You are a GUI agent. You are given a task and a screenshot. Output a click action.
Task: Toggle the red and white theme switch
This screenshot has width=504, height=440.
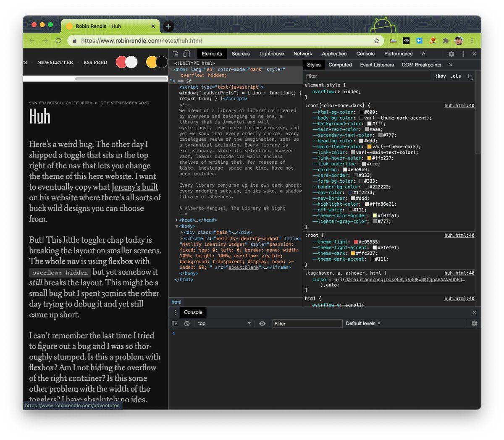coord(126,62)
